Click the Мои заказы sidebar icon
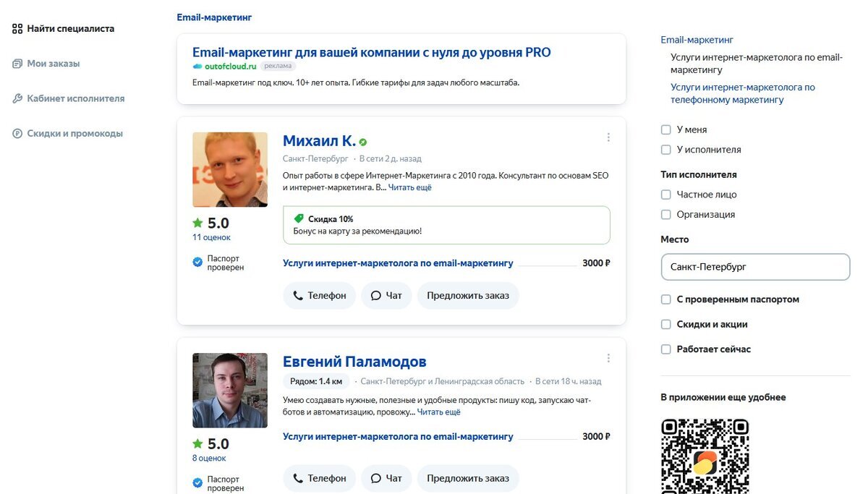Screen dimensions: 868x494 [x=17, y=64]
